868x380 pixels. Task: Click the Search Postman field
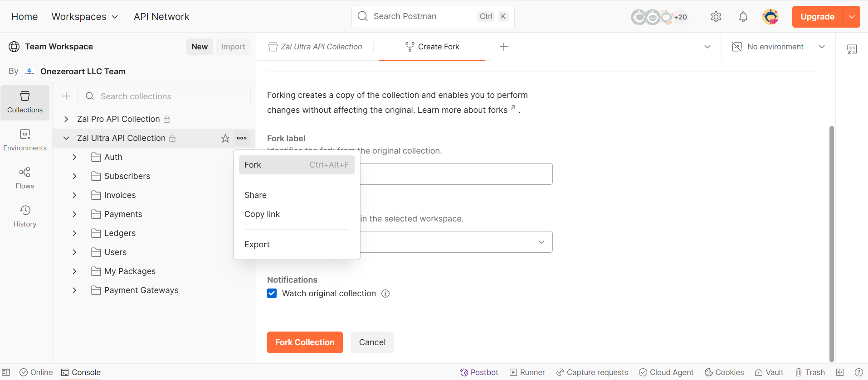click(433, 17)
